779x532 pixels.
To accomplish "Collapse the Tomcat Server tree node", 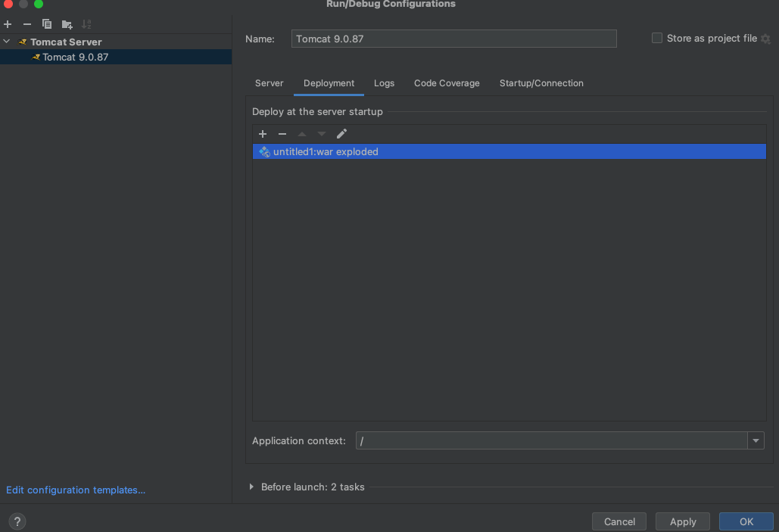I will [x=7, y=42].
